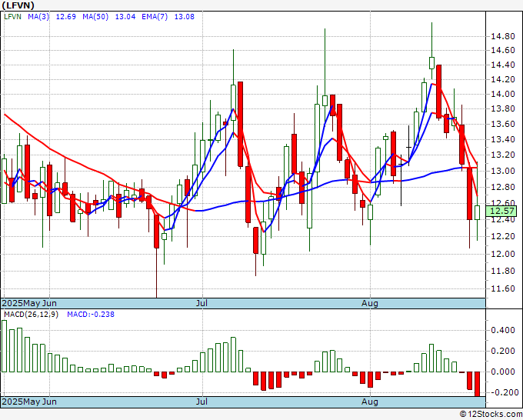Click the first tall green MACD histogram bar

coord(5,346)
